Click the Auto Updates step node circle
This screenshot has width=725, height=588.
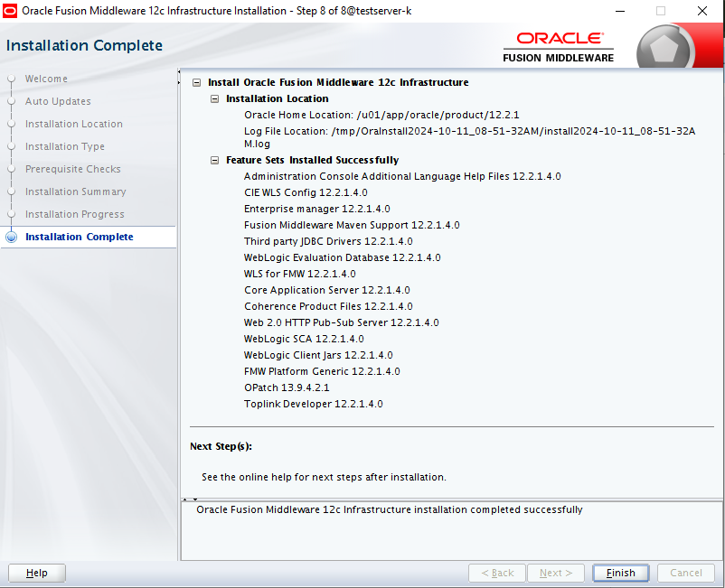coord(12,101)
